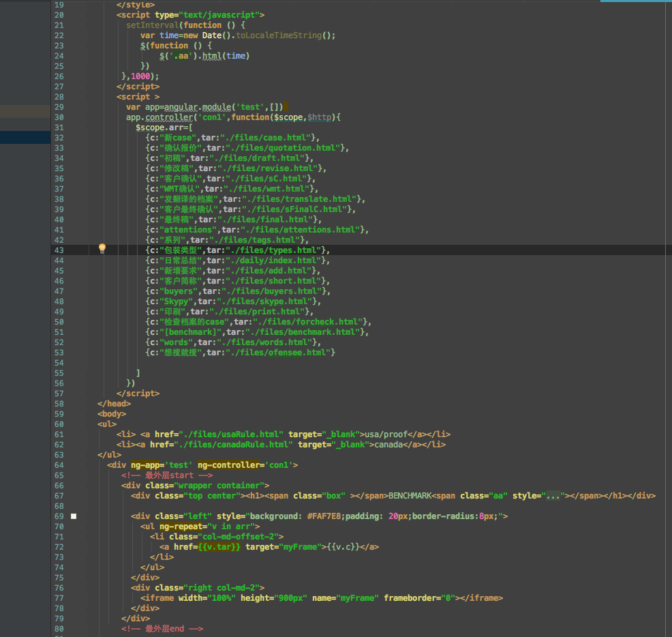Click "./files/tags.html" string

coord(255,240)
